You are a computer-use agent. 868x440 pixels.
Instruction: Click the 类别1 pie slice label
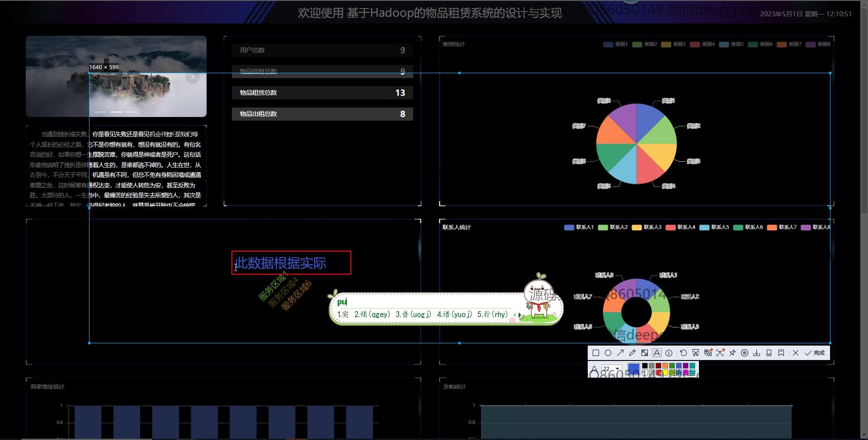[x=668, y=101]
